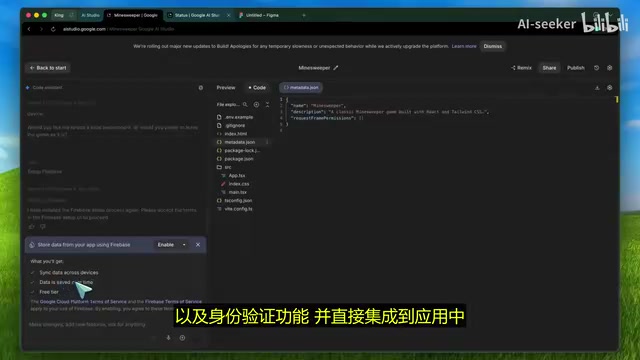Viewport: 640px width, 360px height.
Task: Download the code with the download icon
Action: tap(597, 88)
